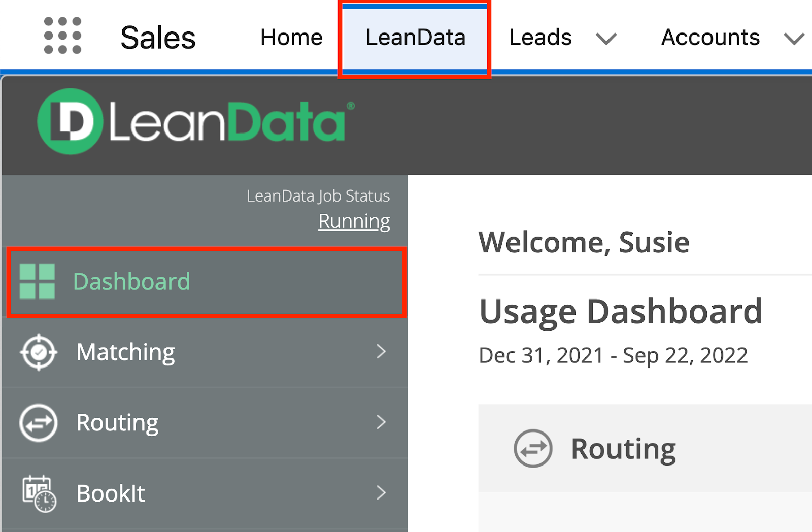This screenshot has height=532, width=812.
Task: Click the Sales app name
Action: coord(158,38)
